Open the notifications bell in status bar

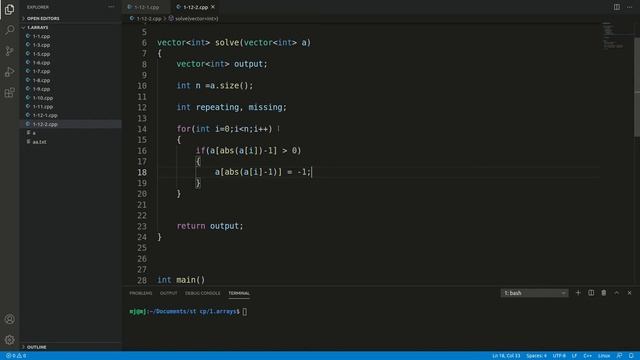631,356
